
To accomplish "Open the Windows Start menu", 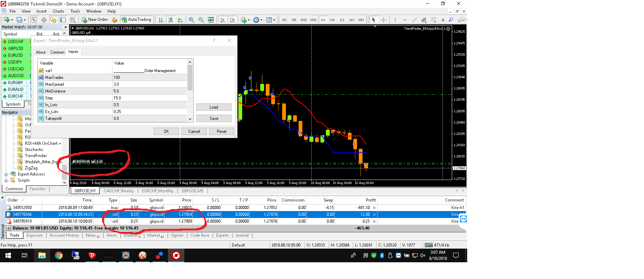I will pyautogui.click(x=8, y=255).
